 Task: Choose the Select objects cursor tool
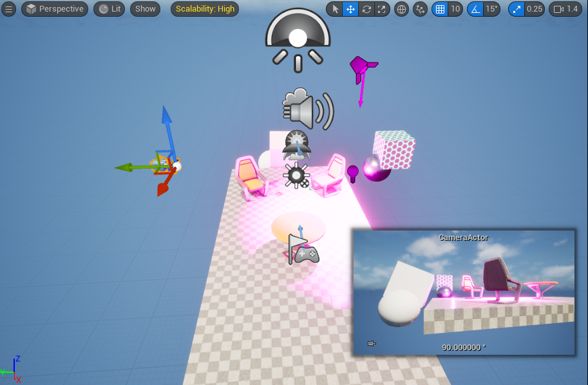tap(335, 9)
